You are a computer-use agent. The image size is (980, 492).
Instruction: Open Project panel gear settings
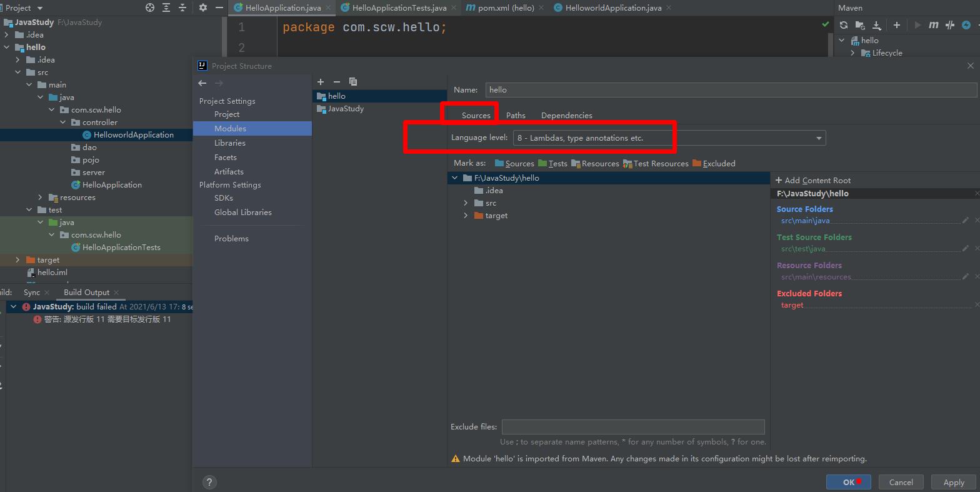(203, 8)
